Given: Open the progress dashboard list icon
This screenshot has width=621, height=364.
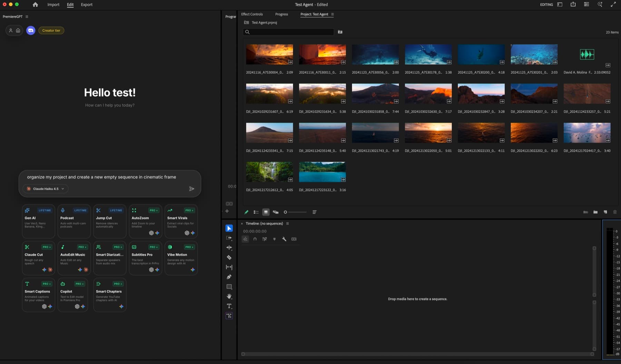Looking at the screenshot, I should tap(586, 4).
